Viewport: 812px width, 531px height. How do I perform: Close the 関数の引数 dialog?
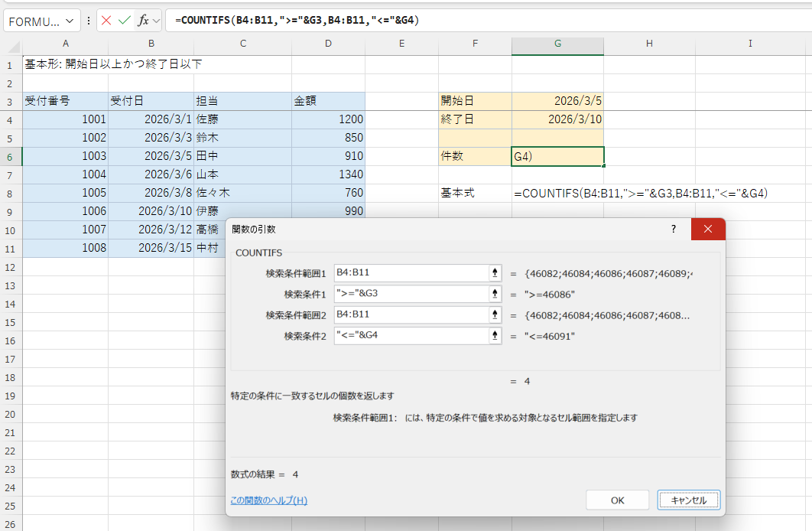click(706, 229)
